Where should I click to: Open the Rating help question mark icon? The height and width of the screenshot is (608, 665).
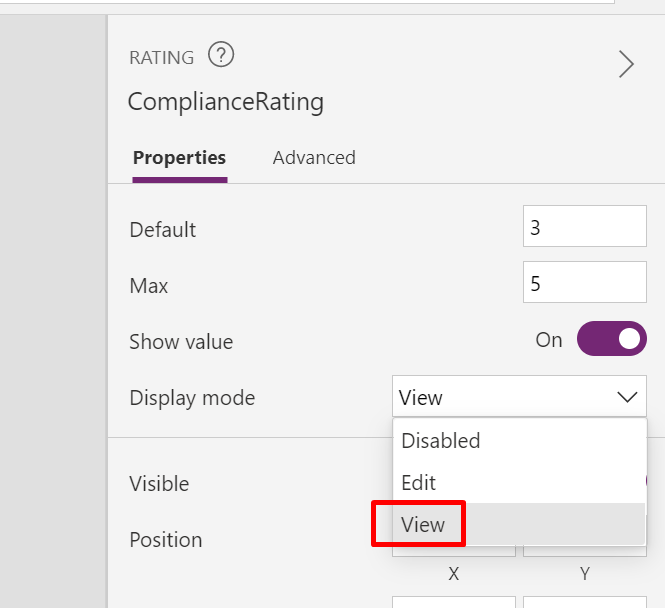click(221, 55)
